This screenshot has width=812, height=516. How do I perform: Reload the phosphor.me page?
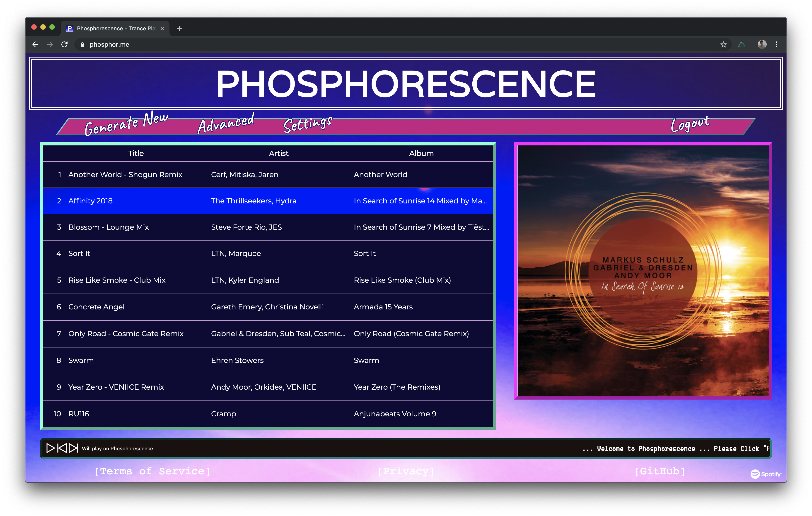[x=64, y=44]
